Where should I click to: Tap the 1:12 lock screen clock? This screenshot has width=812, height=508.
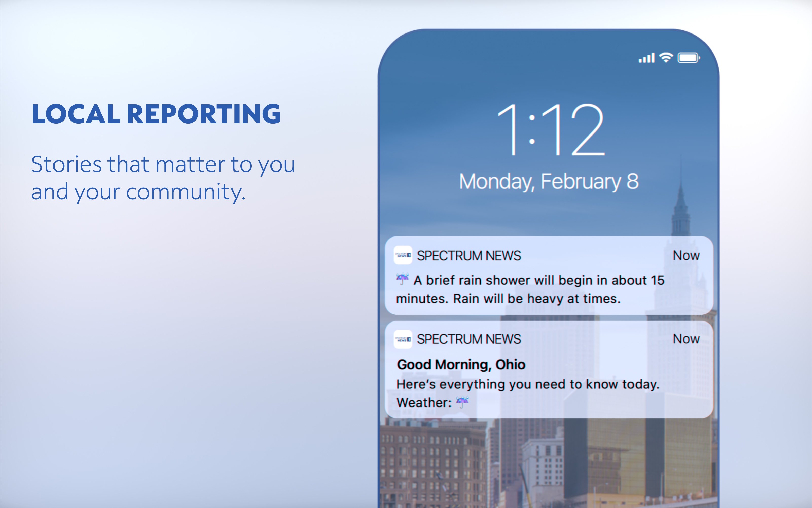551,130
